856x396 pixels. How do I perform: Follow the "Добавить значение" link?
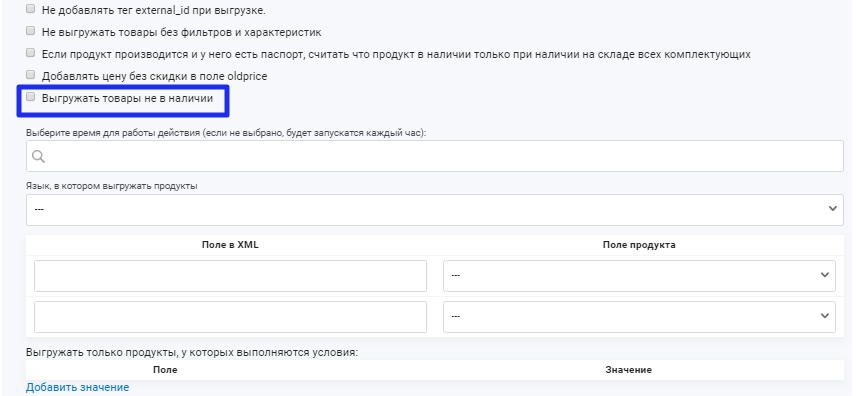tap(78, 387)
